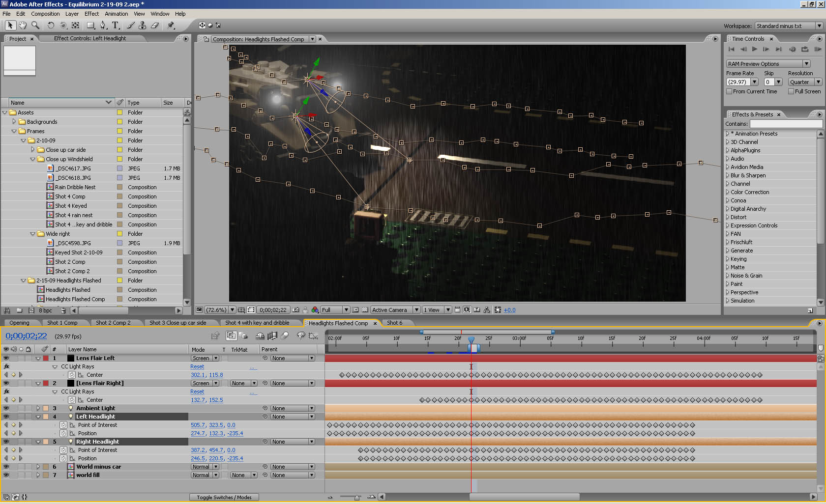Open the Resolution Quarter dropdown

[x=805, y=82]
